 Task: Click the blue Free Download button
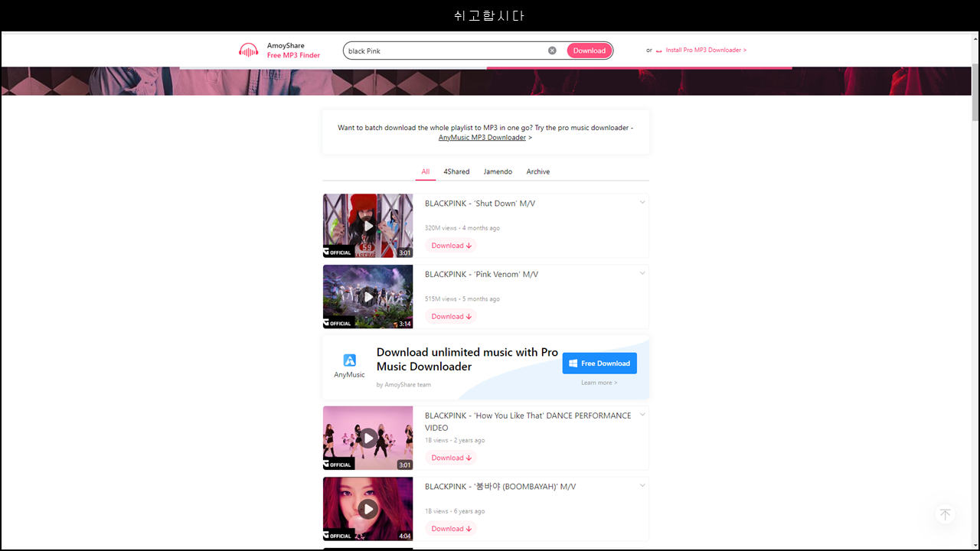click(x=599, y=364)
